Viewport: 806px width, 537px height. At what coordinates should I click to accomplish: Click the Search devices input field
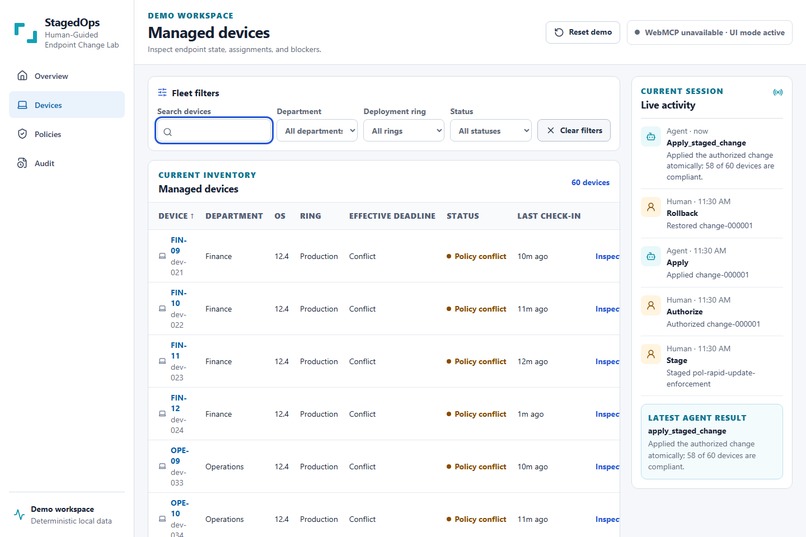pos(214,131)
